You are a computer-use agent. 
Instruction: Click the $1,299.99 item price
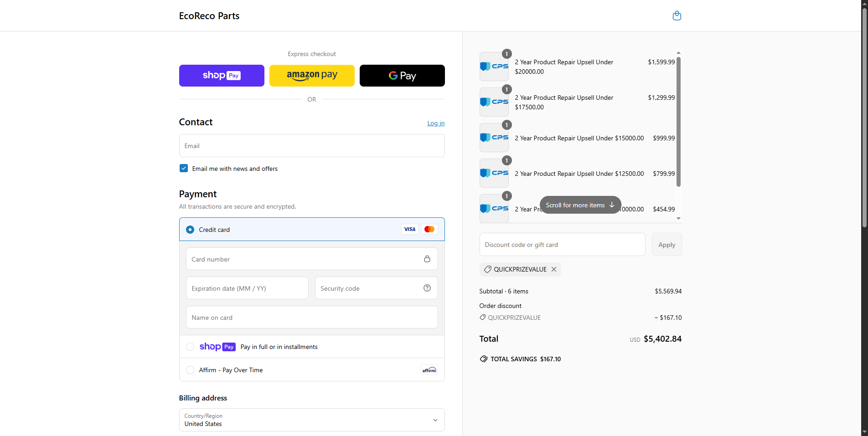click(x=661, y=97)
